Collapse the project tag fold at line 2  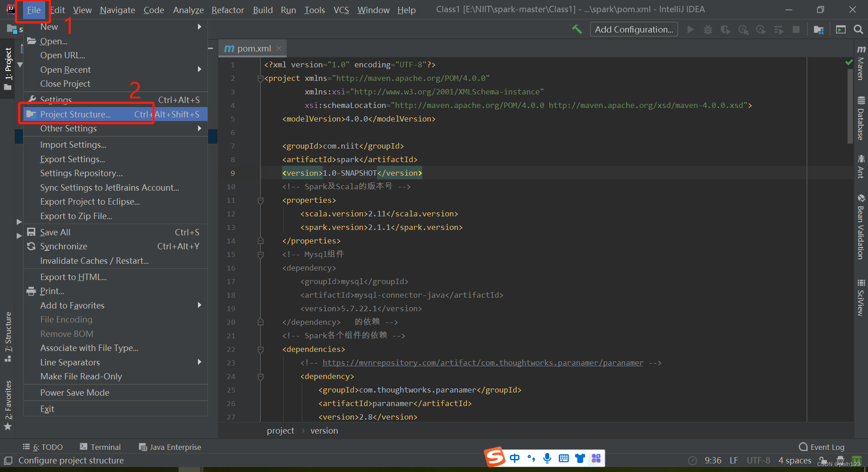point(260,79)
